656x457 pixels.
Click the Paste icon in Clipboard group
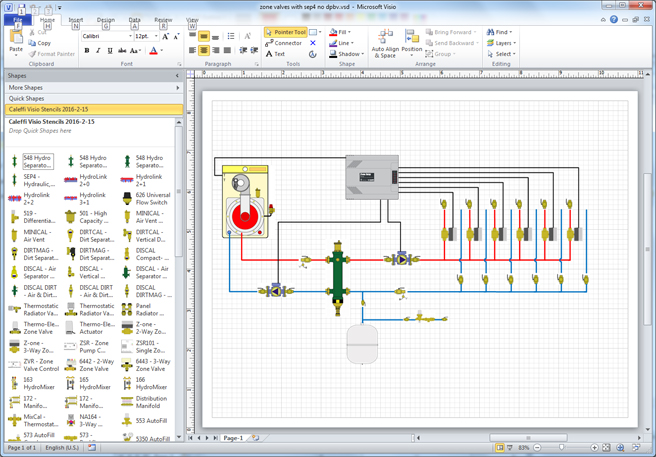point(16,39)
